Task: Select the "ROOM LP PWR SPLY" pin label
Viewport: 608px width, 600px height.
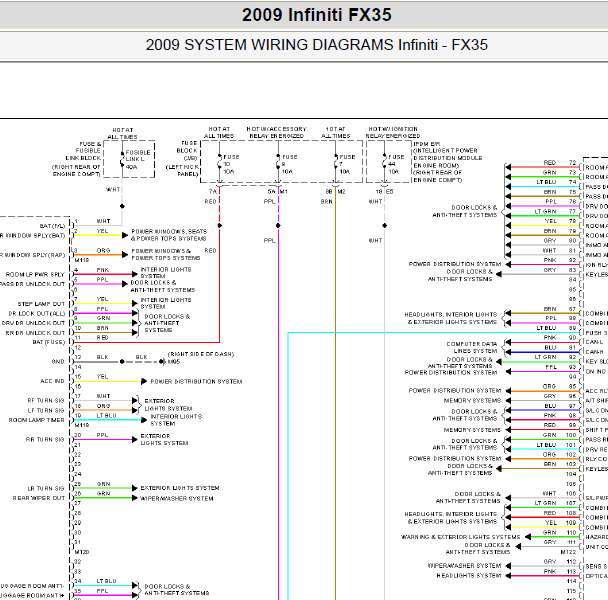Action: click(35, 274)
